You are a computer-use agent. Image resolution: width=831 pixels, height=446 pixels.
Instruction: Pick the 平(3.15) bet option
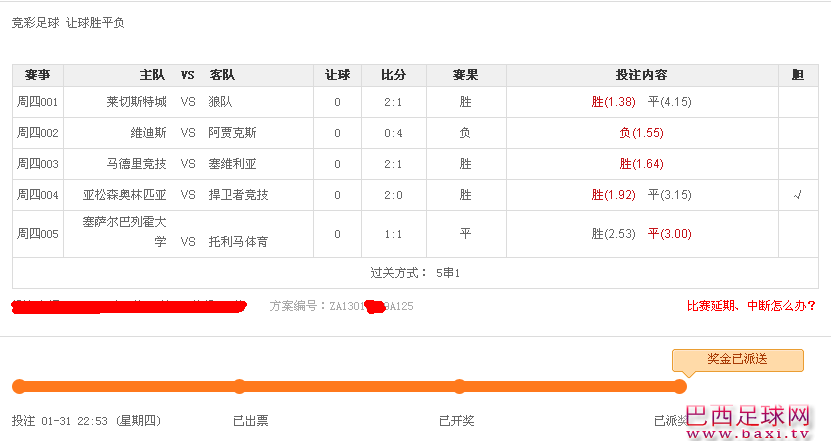pos(669,195)
